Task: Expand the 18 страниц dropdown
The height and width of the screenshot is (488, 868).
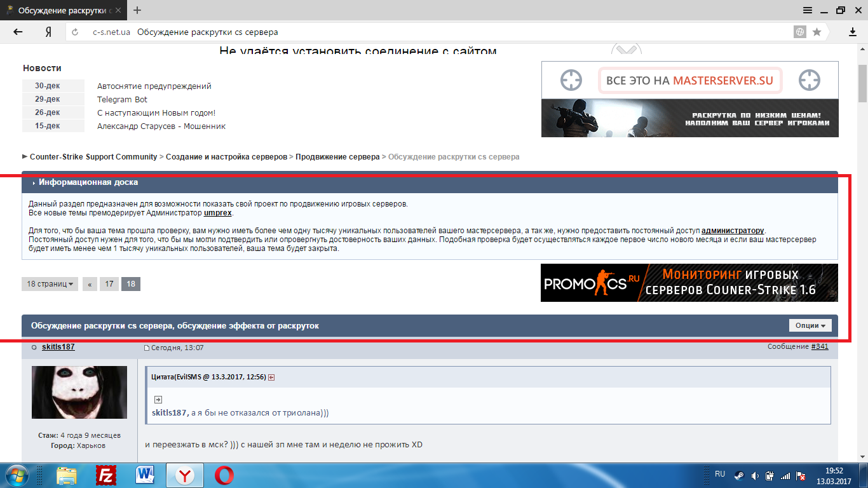Action: click(x=50, y=284)
